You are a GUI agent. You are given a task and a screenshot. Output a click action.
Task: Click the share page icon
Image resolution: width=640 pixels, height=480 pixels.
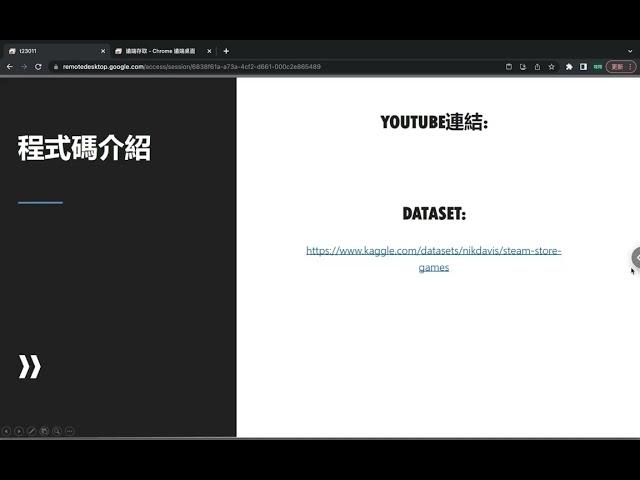(537, 67)
